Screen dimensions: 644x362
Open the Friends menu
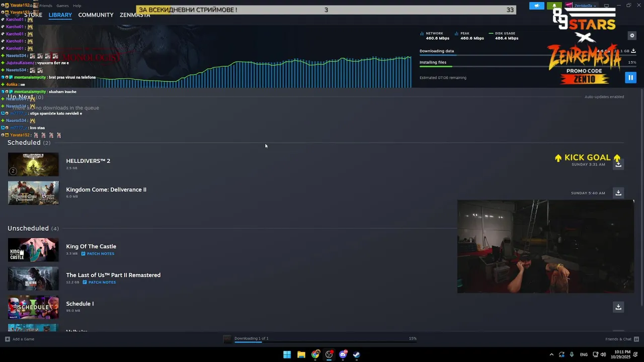(46, 6)
